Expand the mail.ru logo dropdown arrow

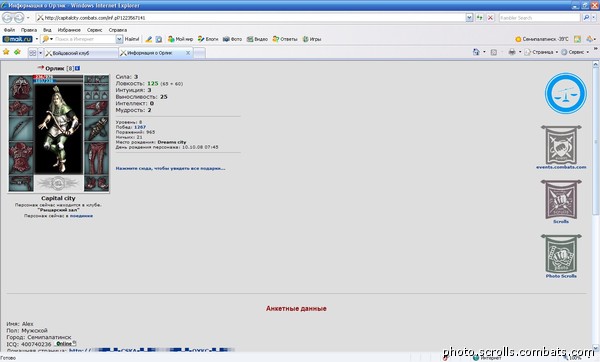pos(37,39)
